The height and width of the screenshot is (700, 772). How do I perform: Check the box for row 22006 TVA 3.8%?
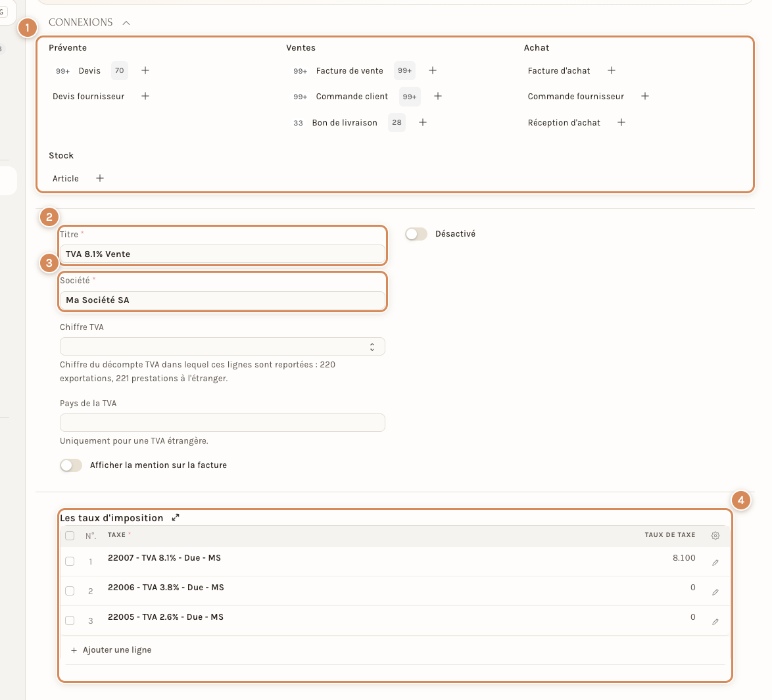coord(70,591)
